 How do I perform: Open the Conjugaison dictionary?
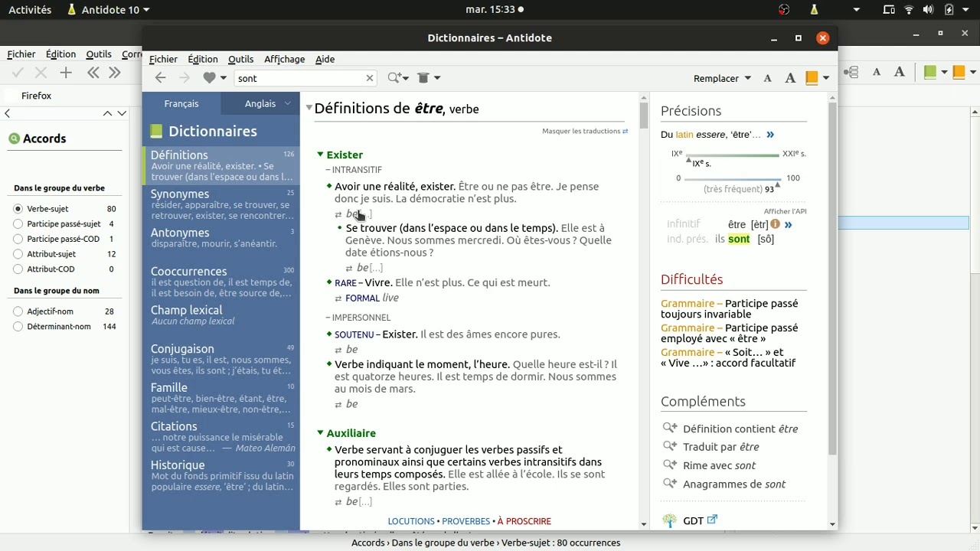(x=221, y=359)
